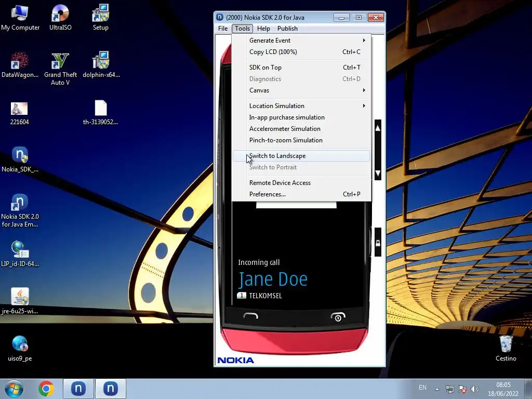Open the Windows Start menu

14,389
